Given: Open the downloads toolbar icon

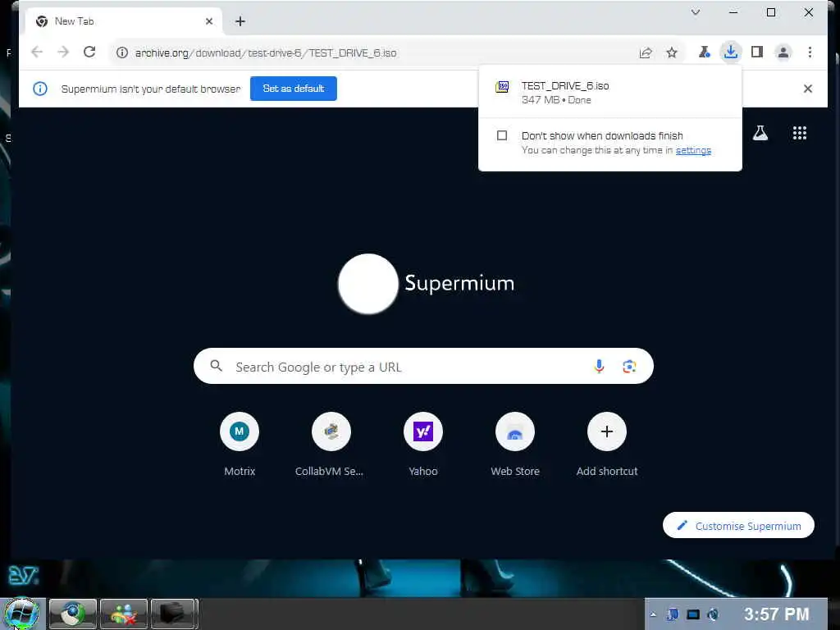Looking at the screenshot, I should [730, 52].
